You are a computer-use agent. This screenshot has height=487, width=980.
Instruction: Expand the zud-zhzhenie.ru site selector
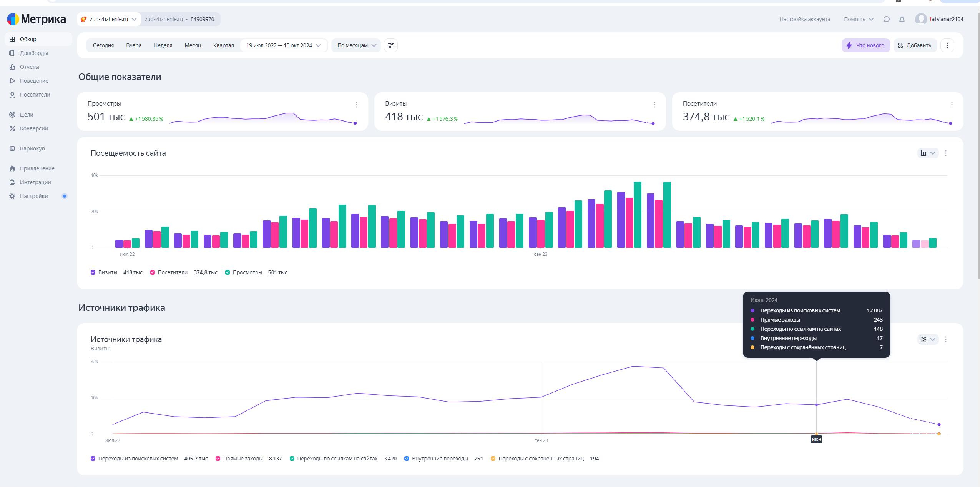pos(109,19)
